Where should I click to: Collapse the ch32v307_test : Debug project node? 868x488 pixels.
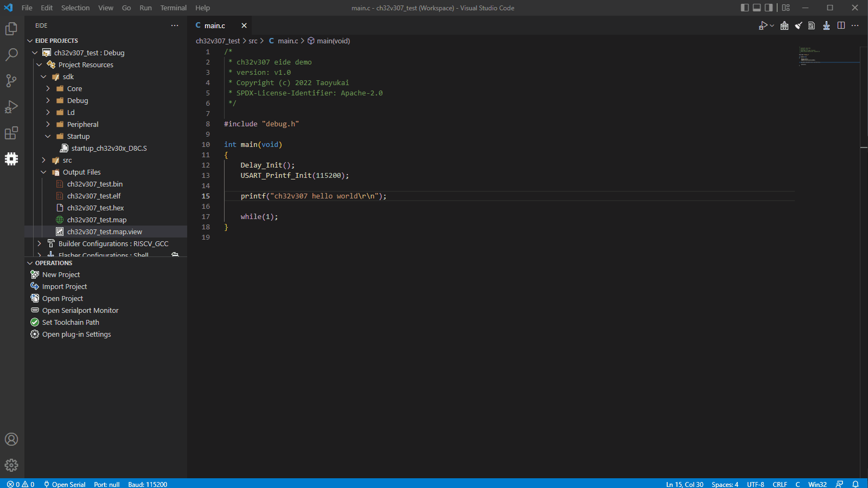point(35,53)
